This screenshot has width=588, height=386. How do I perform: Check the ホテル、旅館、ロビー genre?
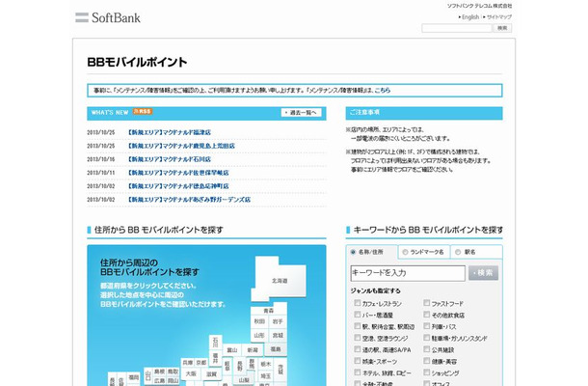click(x=357, y=372)
